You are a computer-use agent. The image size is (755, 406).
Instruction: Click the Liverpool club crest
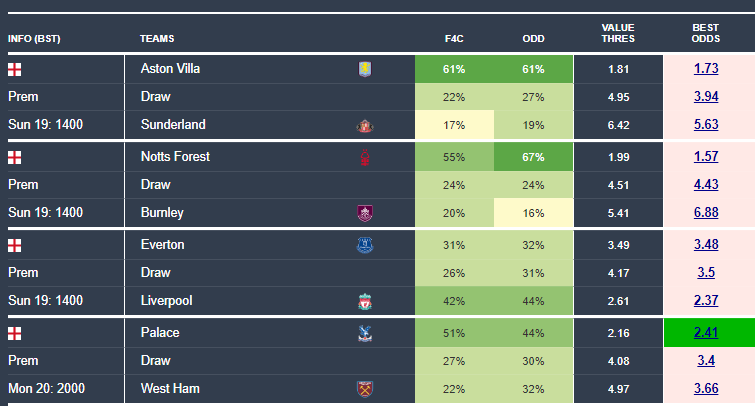364,301
